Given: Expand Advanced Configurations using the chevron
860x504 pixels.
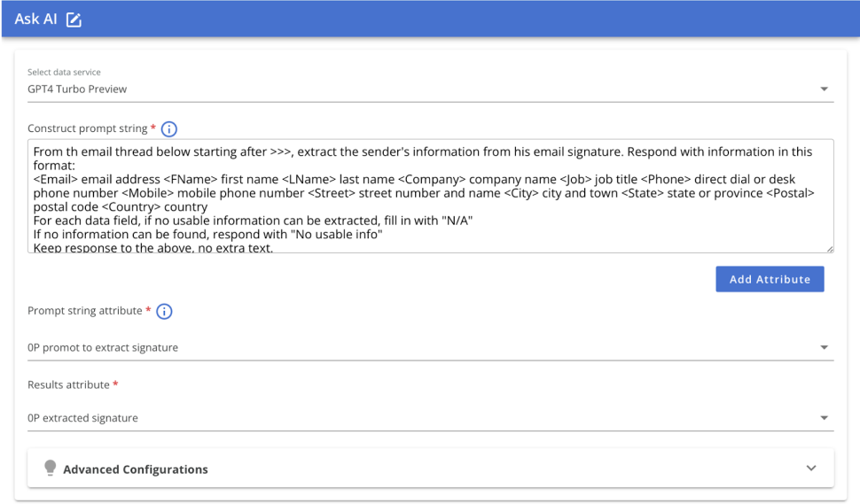Looking at the screenshot, I should [x=811, y=469].
